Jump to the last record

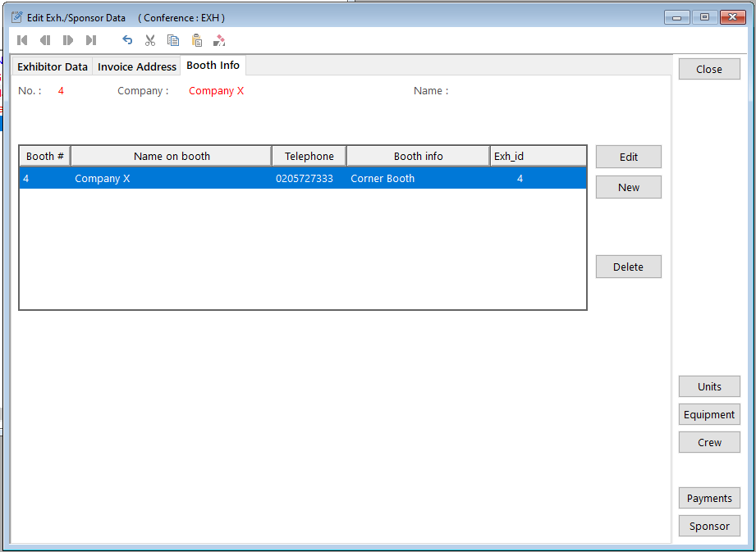pos(91,40)
